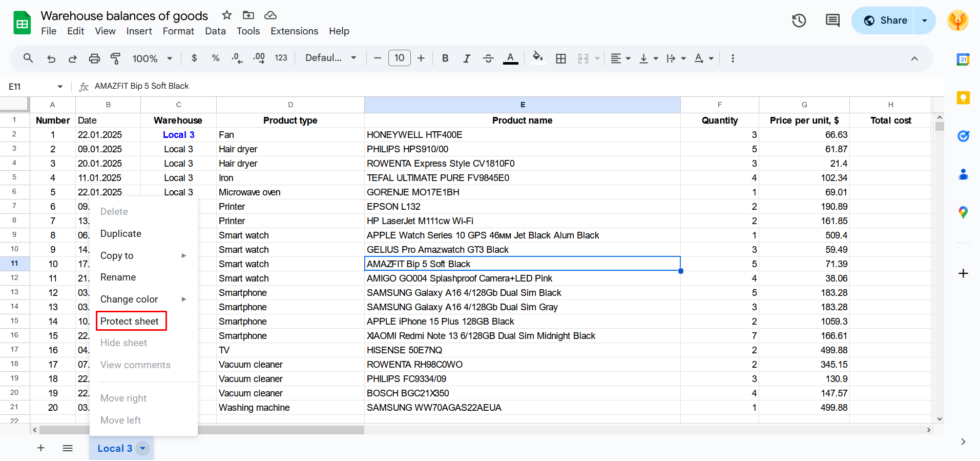Toggle strikethrough formatting
The height and width of the screenshot is (461, 980).
(x=488, y=58)
